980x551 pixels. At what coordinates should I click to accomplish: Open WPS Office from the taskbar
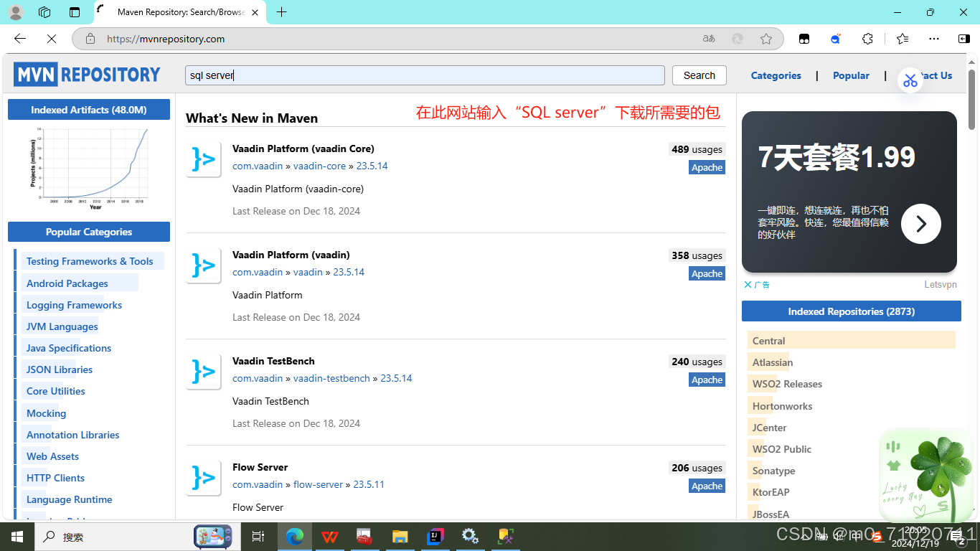[330, 537]
